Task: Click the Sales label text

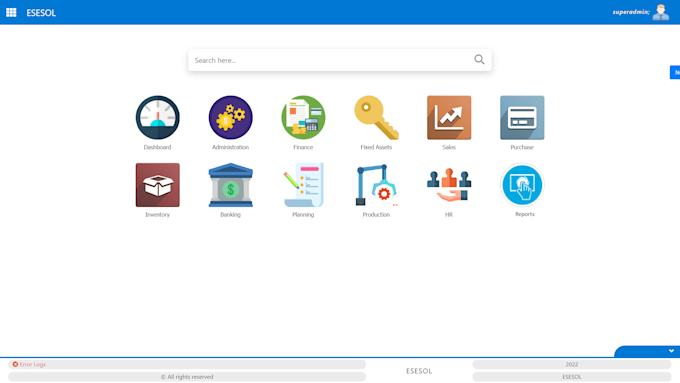Action: coord(449,147)
